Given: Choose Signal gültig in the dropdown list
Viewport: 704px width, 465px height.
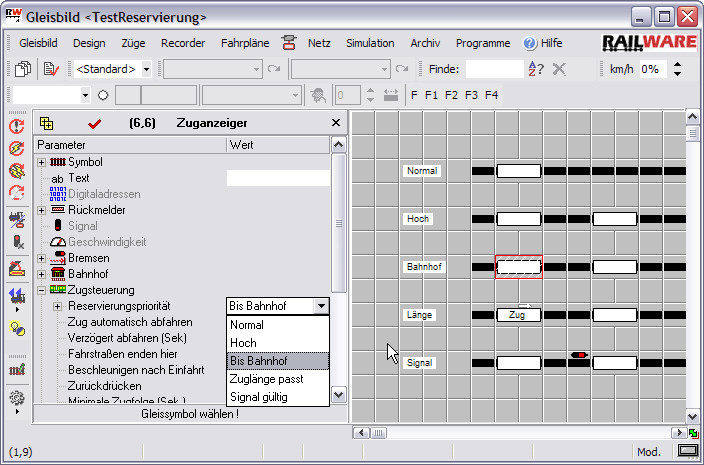Looking at the screenshot, I should pyautogui.click(x=278, y=397).
